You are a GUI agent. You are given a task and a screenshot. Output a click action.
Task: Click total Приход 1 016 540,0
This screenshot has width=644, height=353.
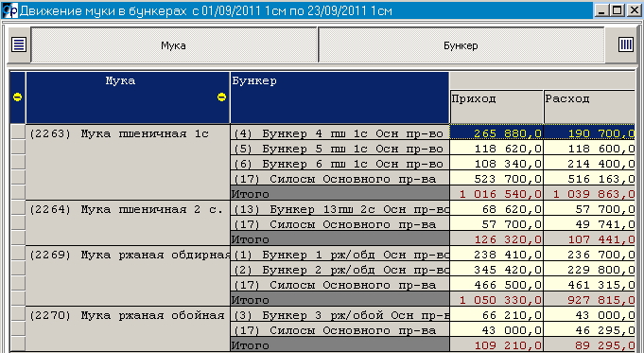(x=496, y=193)
